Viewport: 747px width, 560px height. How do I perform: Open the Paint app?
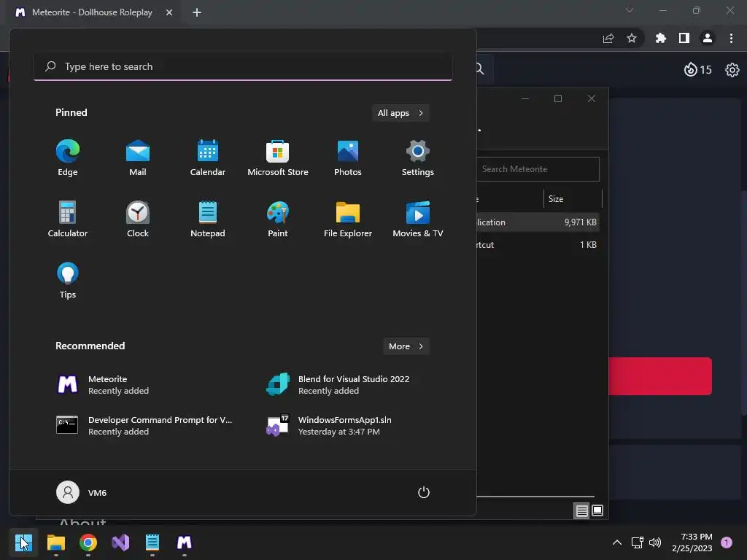[278, 219]
